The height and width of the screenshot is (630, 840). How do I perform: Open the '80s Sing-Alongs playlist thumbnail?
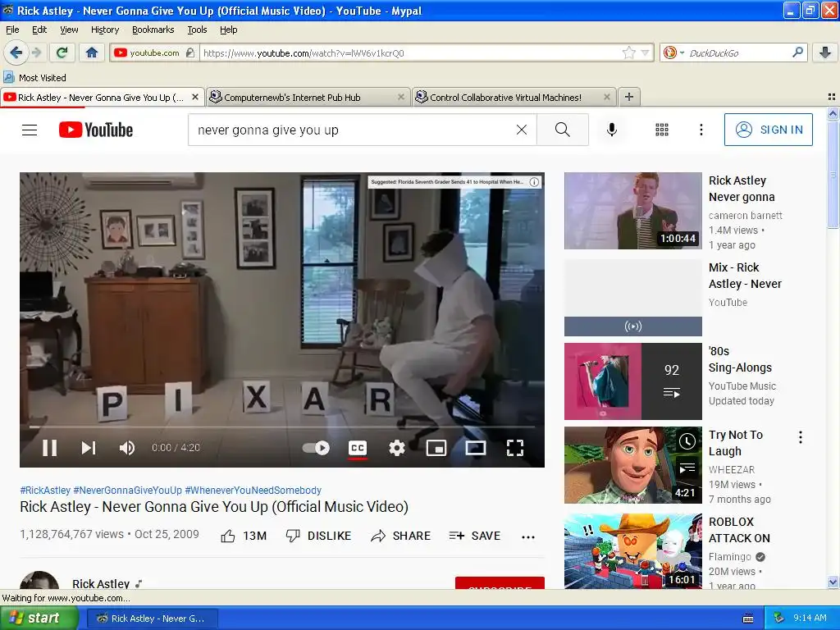coord(632,381)
